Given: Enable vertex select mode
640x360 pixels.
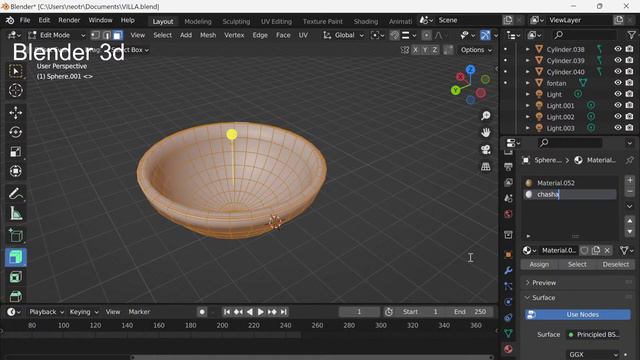Looking at the screenshot, I should click(x=95, y=35).
